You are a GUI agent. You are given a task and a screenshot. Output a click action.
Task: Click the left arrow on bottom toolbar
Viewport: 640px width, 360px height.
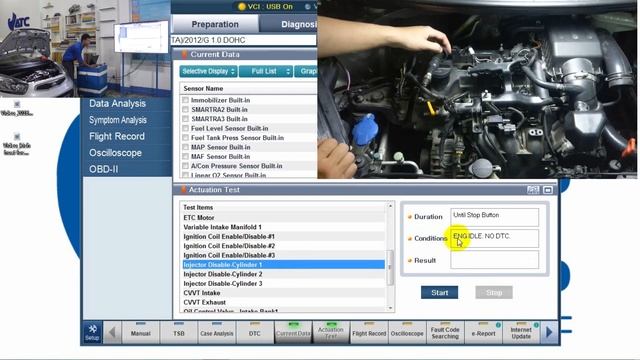click(x=112, y=332)
